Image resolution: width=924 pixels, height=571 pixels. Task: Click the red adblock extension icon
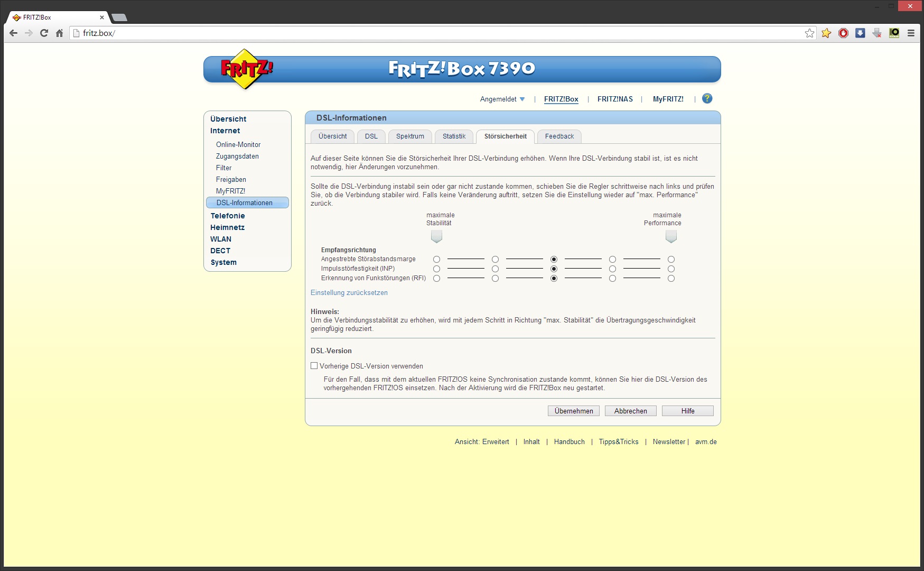pos(844,33)
